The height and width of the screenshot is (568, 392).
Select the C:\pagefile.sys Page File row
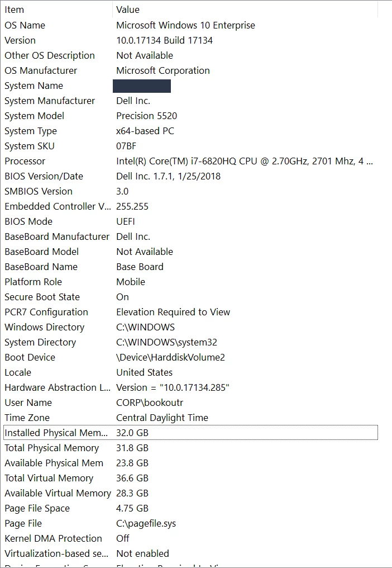click(x=191, y=523)
